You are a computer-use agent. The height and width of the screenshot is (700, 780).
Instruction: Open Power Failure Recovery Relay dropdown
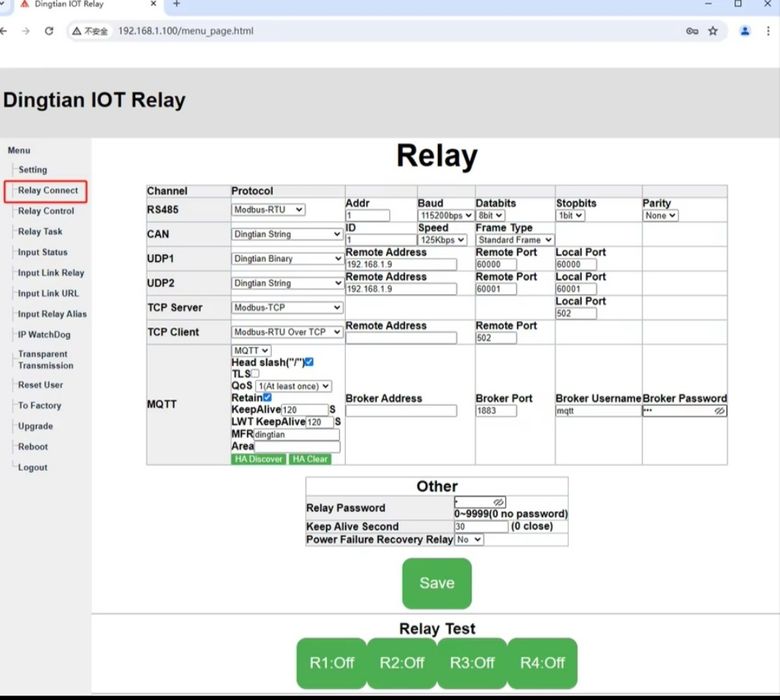tap(469, 539)
